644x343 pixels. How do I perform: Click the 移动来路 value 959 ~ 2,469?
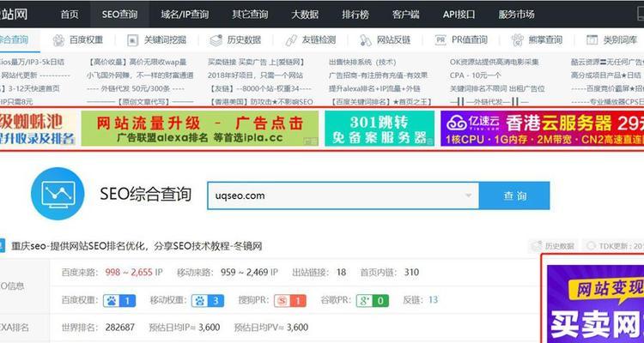(x=245, y=272)
